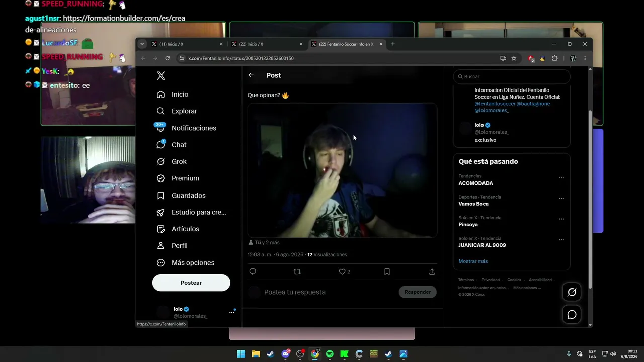Click the Mostrar más link
This screenshot has height=362, width=644.
(x=473, y=261)
